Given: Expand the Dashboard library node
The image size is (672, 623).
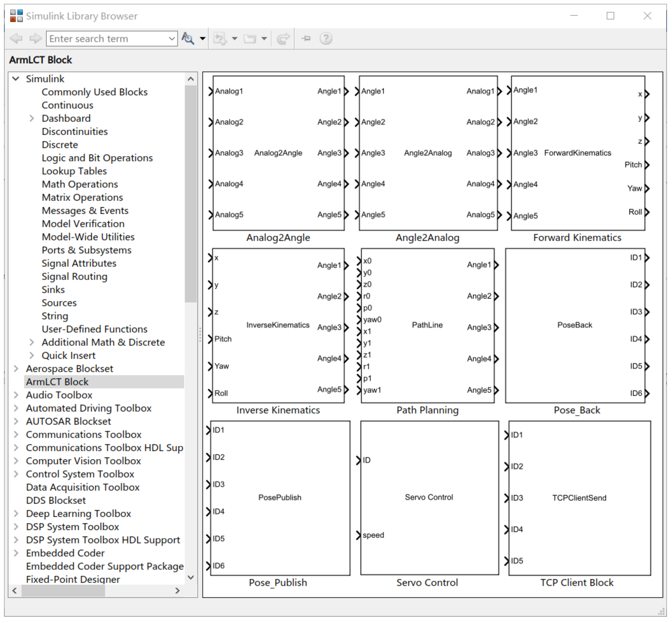Looking at the screenshot, I should (x=32, y=118).
